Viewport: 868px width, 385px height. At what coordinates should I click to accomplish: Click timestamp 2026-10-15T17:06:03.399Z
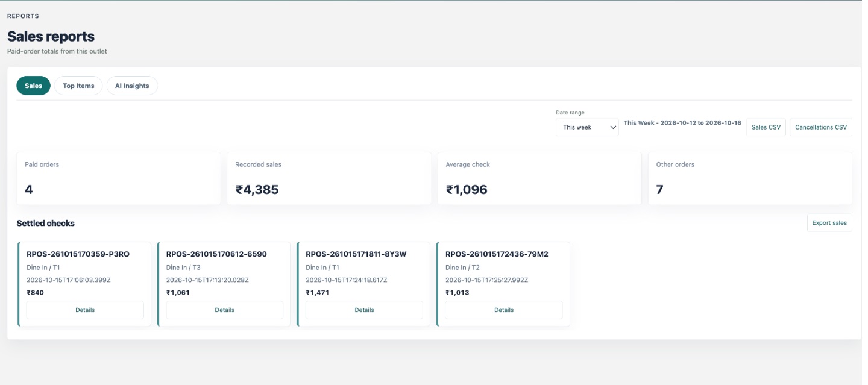(69, 280)
